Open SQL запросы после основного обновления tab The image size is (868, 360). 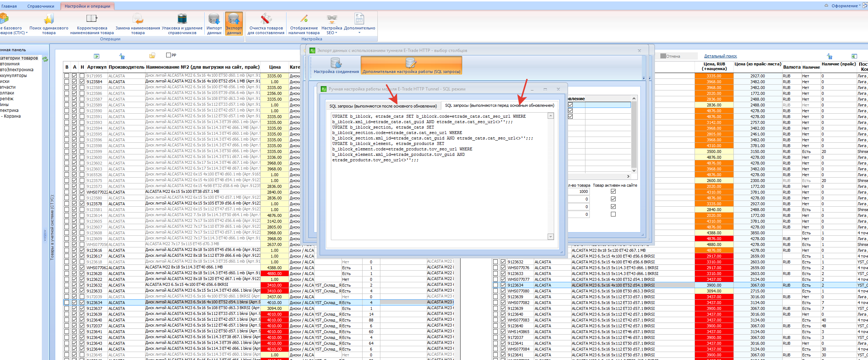pyautogui.click(x=383, y=106)
